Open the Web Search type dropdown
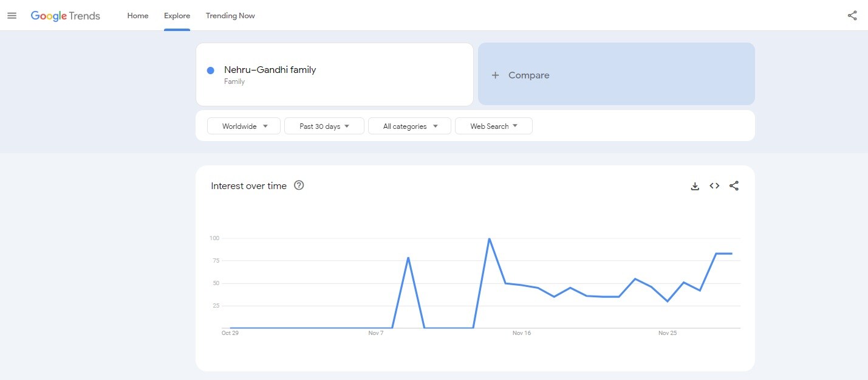 click(493, 126)
